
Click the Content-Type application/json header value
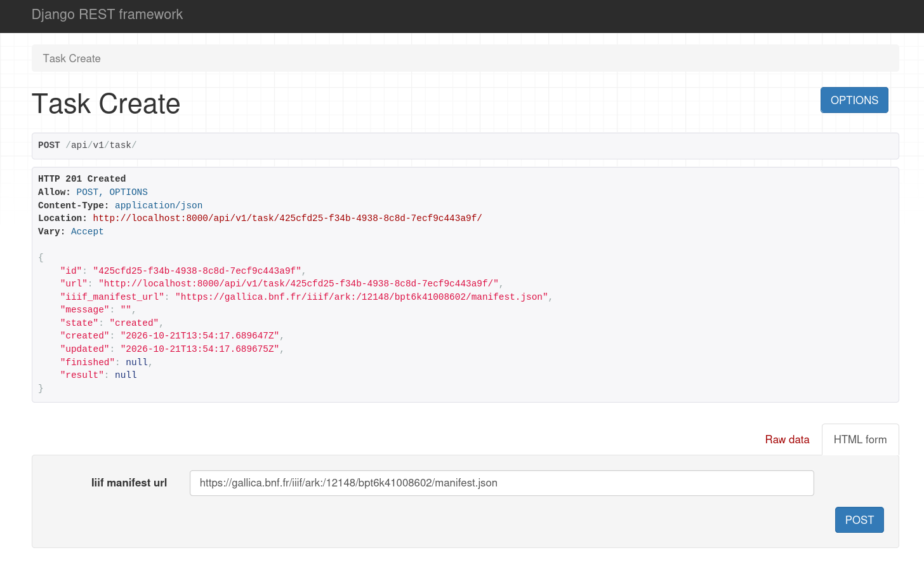pos(159,205)
